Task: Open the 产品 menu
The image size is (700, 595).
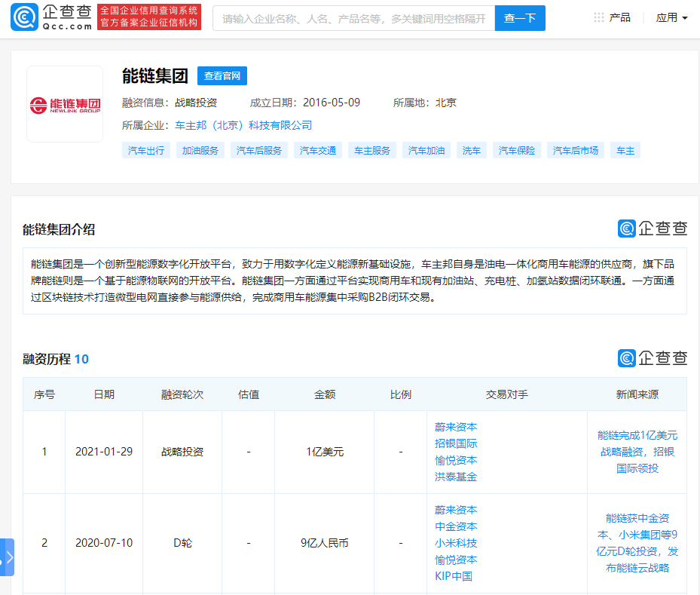Action: [619, 17]
